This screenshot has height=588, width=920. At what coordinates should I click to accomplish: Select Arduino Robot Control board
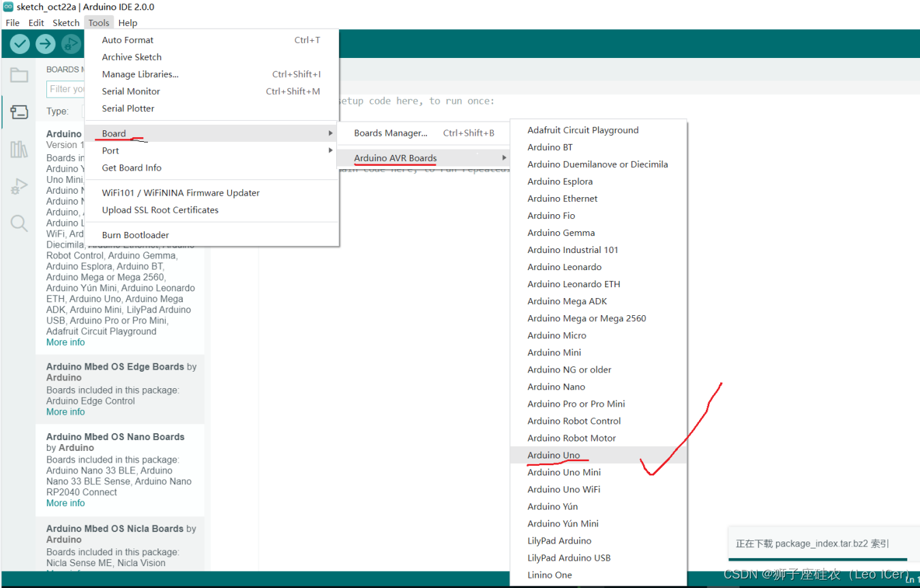[x=599, y=421]
